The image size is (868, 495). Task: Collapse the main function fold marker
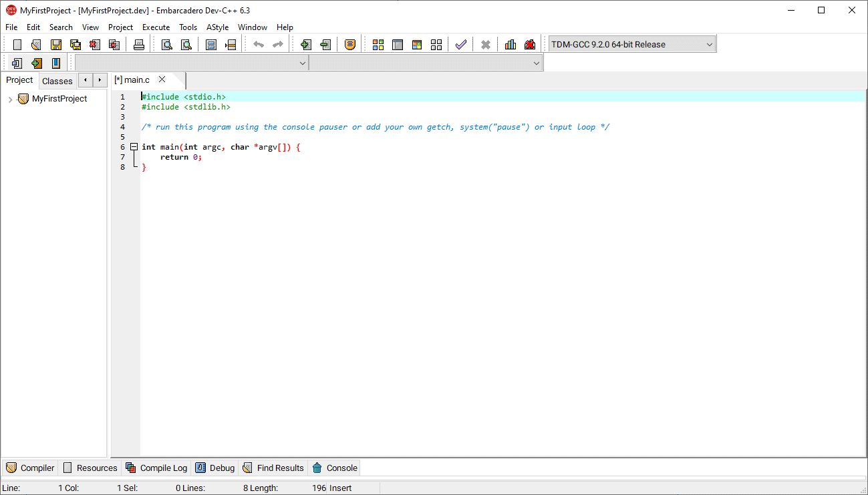[x=134, y=147]
